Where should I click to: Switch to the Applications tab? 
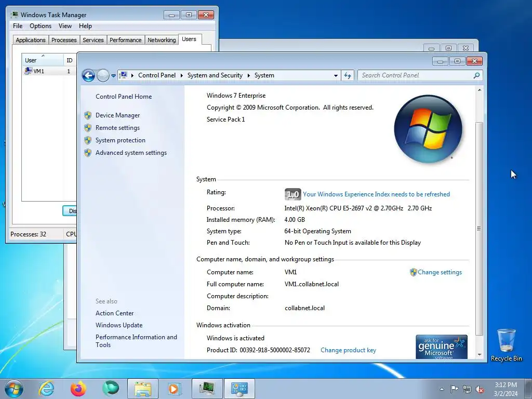point(31,40)
